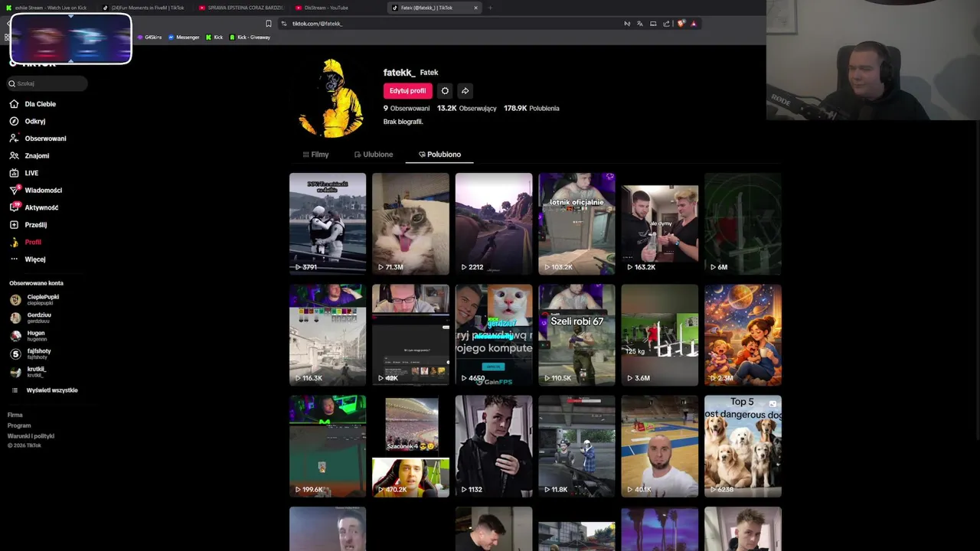Open G4Skins bookmark
Viewport: 980px width, 551px height.
150,37
